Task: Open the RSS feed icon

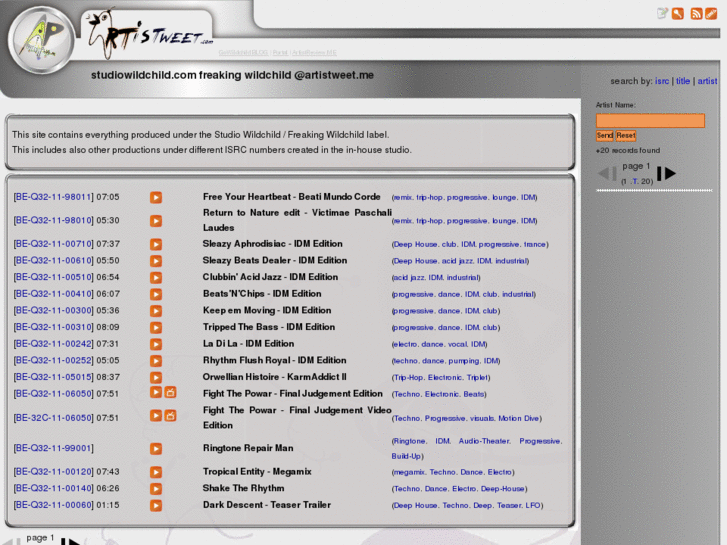Action: click(x=696, y=13)
